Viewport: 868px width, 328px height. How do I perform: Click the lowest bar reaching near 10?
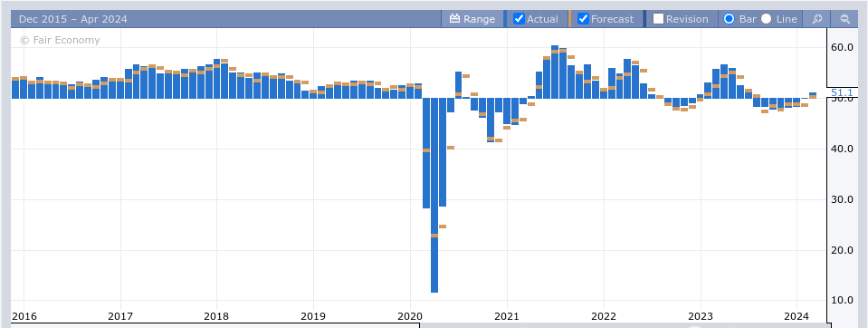coord(434,195)
